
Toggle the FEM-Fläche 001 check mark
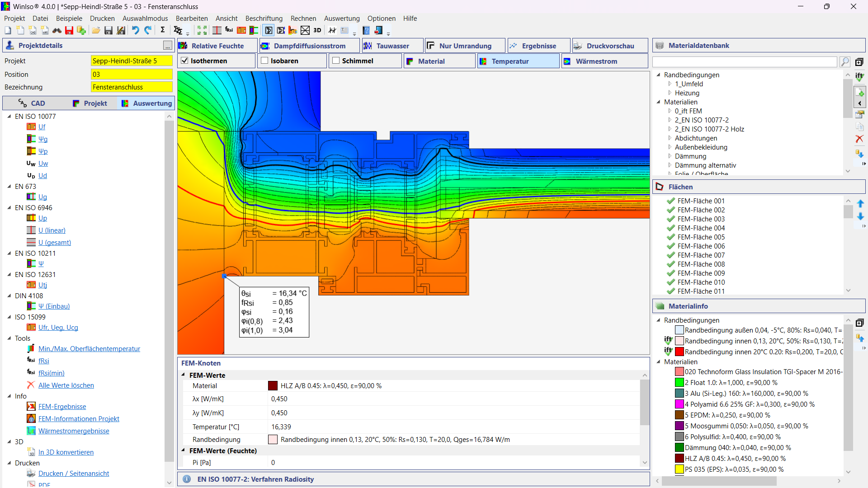(671, 201)
